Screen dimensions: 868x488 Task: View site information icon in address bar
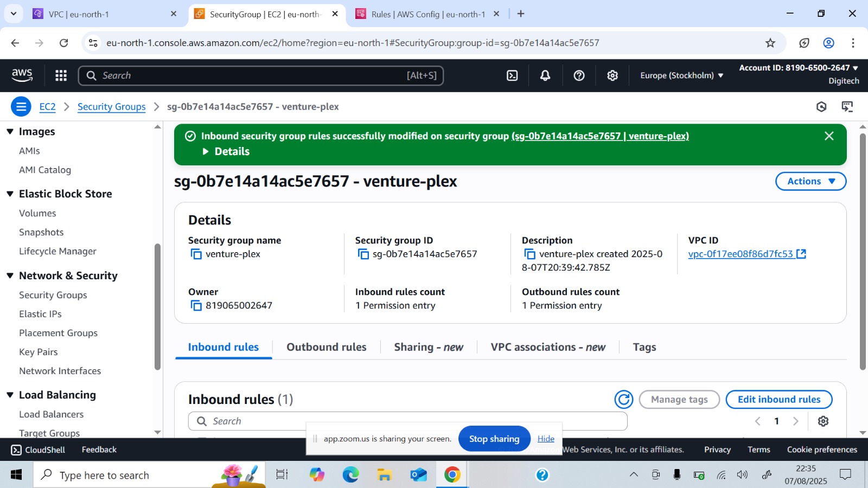(93, 43)
